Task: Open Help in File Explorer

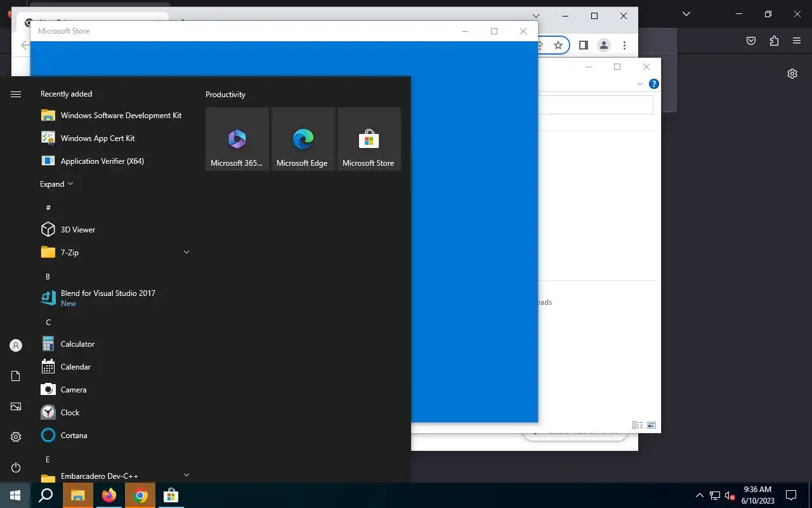Action: tap(654, 84)
